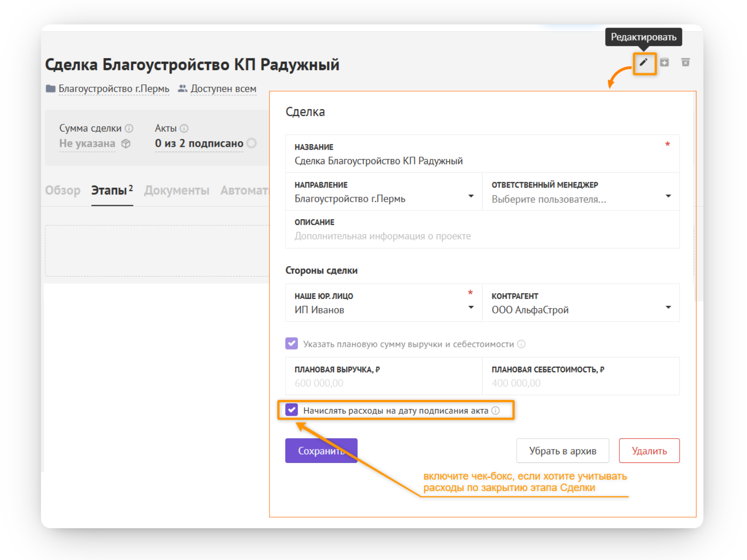This screenshot has width=747, height=560.
Task: Expand the Контрагент dropdown arrow
Action: (668, 307)
